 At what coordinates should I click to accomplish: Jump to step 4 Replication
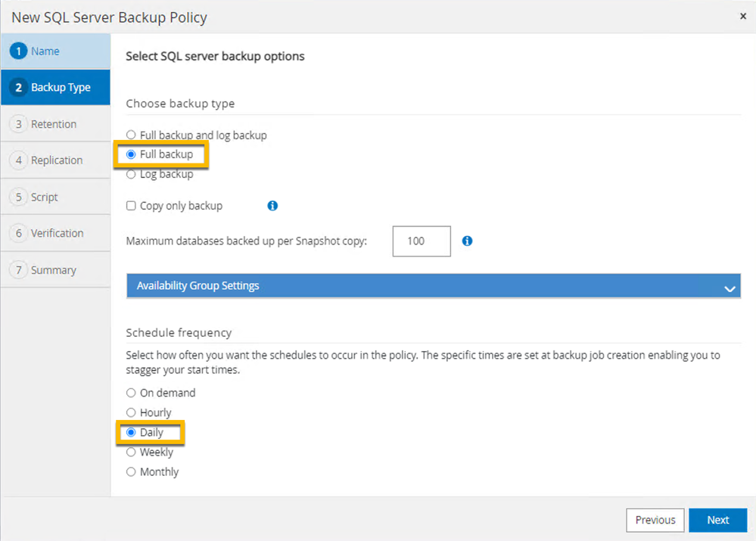(x=54, y=160)
